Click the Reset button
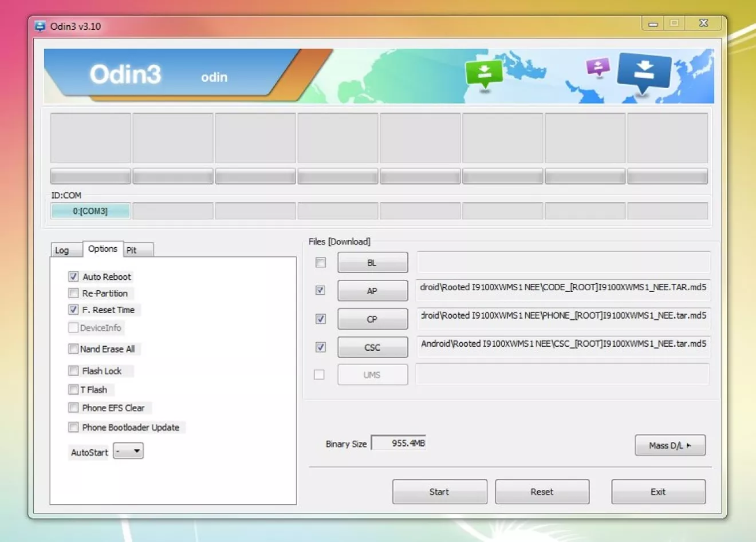Viewport: 756px width, 542px height. tap(542, 492)
